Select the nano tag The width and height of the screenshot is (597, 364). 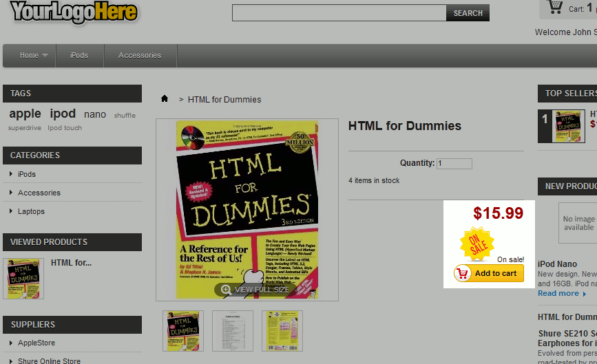click(95, 114)
